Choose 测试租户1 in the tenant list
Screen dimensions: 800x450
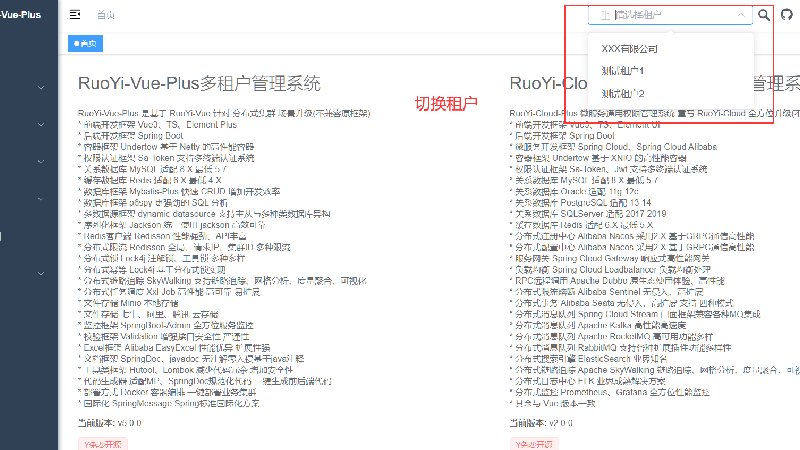pyautogui.click(x=670, y=71)
